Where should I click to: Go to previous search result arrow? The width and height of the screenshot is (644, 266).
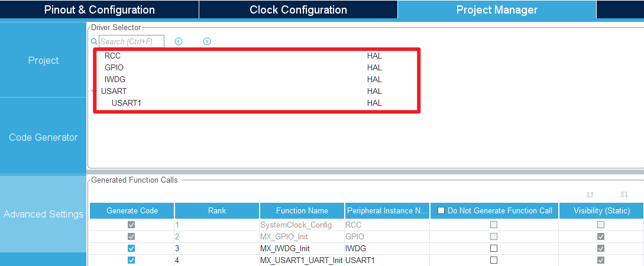coord(178,41)
